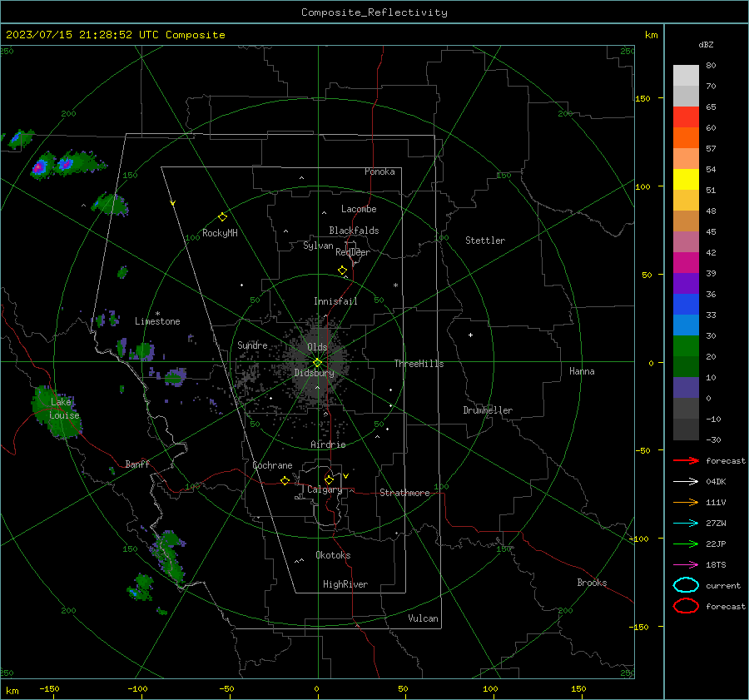Image resolution: width=749 pixels, height=700 pixels.
Task: Pick the red swatch in the dBZ scale
Action: click(686, 117)
